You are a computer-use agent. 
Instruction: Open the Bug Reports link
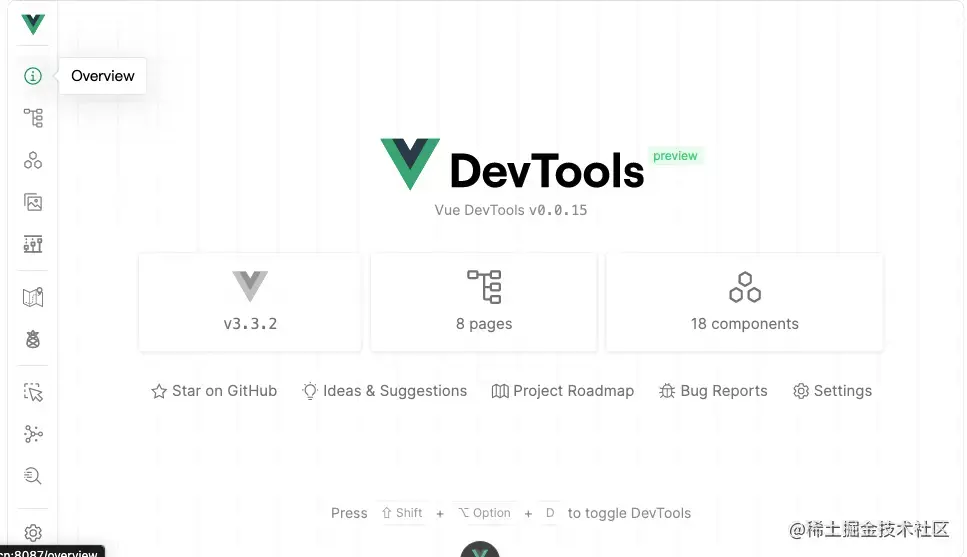pos(713,391)
